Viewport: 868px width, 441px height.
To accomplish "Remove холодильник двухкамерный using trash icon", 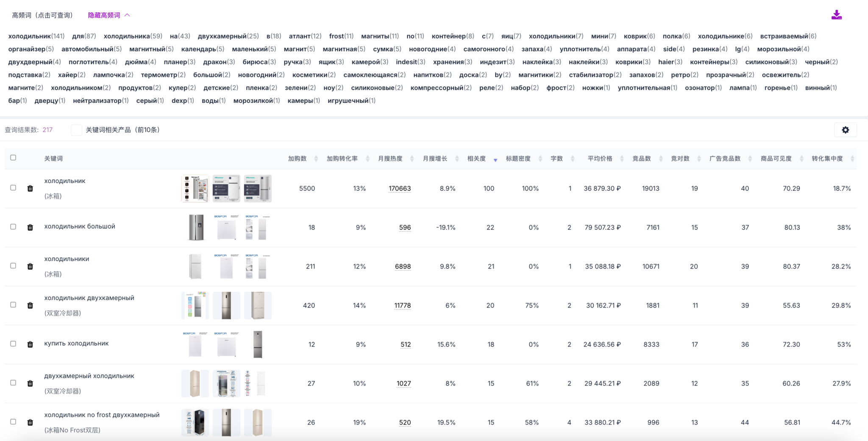I will point(30,305).
